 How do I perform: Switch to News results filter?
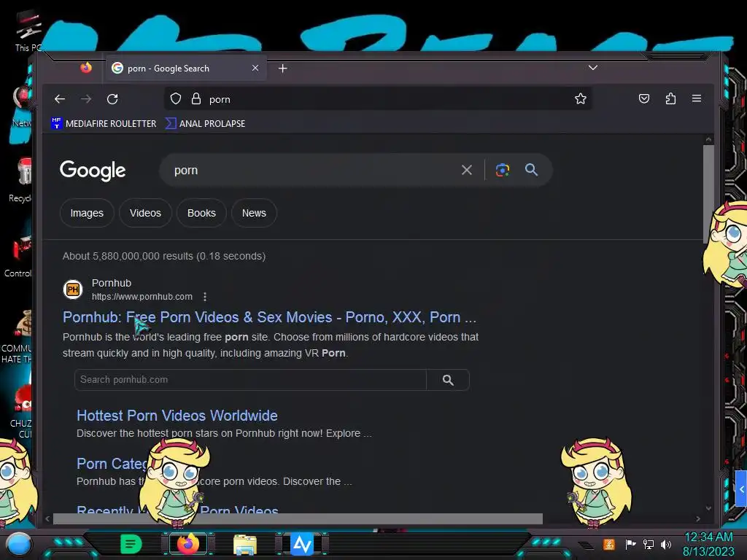(254, 213)
